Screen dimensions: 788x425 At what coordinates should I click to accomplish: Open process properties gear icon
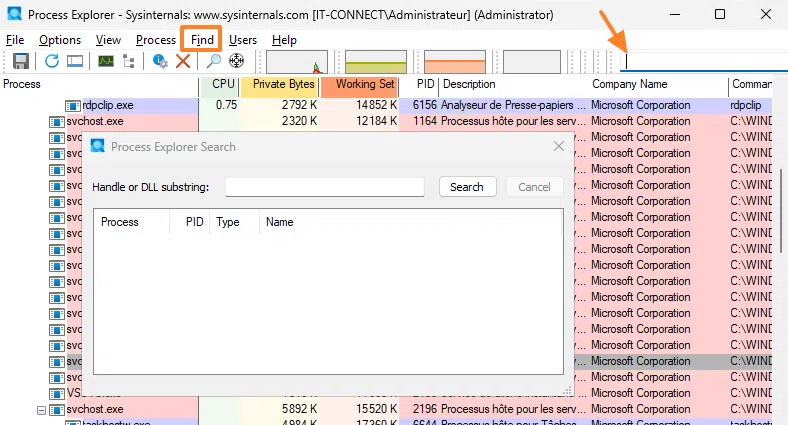[x=160, y=62]
